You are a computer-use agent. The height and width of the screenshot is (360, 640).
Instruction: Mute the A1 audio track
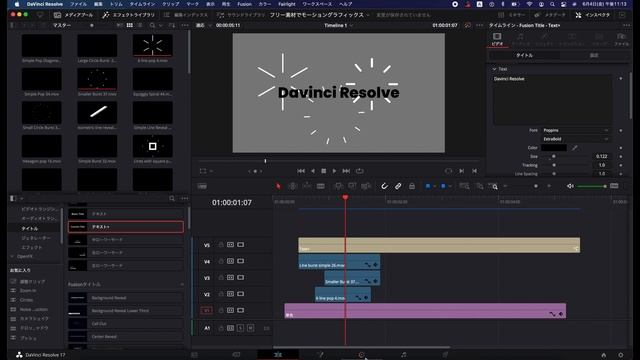tap(250, 328)
